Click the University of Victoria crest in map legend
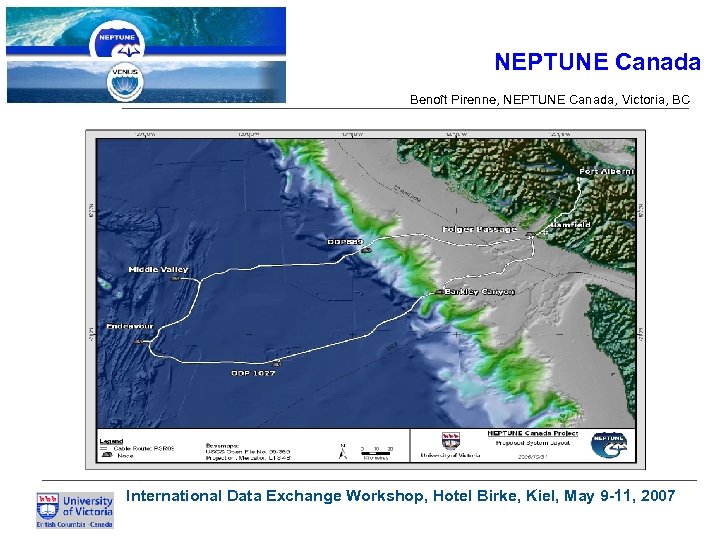720x540 pixels. (x=451, y=441)
